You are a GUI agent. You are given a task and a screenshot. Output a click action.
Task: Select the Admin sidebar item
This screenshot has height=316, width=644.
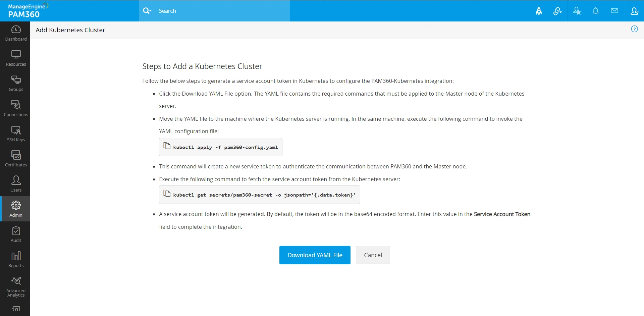coord(16,209)
